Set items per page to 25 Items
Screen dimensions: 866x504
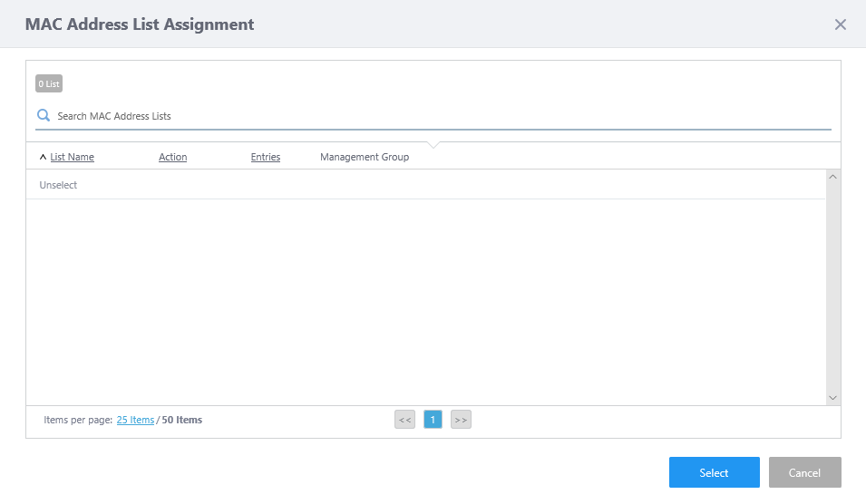click(x=135, y=420)
